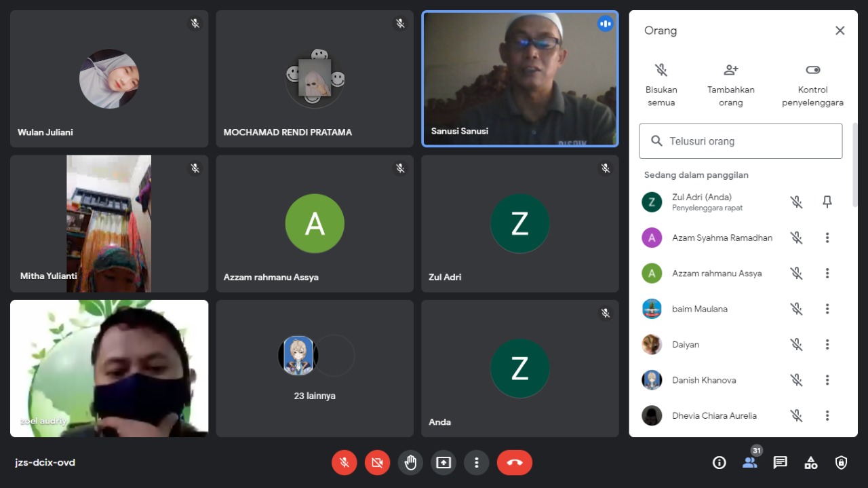Image resolution: width=868 pixels, height=488 pixels.
Task: Select the 23 lainnya participants tile
Action: click(315, 369)
